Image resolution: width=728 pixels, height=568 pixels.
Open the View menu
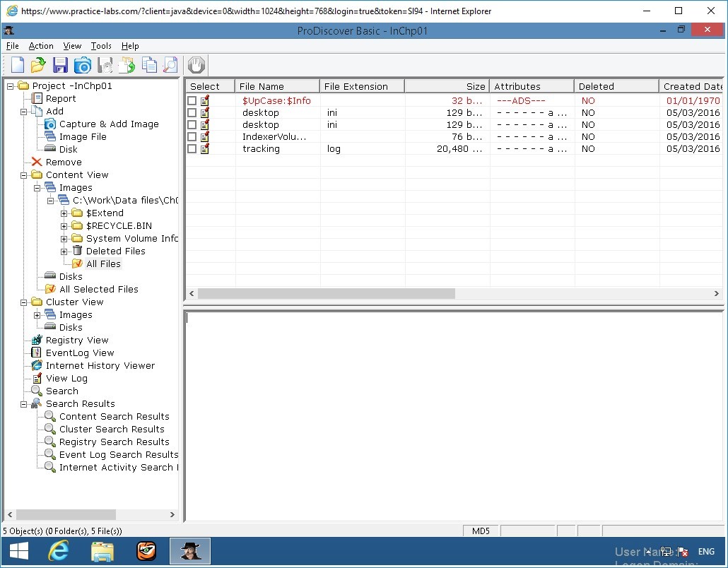point(72,45)
